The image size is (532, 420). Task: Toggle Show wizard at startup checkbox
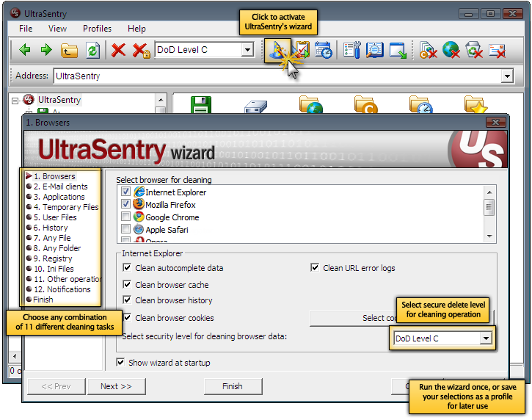point(121,363)
